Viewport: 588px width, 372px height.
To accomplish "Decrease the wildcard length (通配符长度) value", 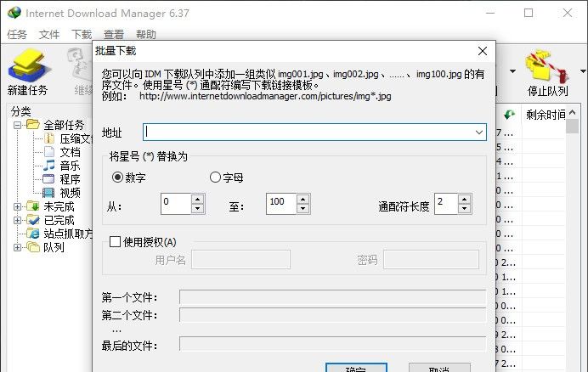I will click(x=464, y=208).
